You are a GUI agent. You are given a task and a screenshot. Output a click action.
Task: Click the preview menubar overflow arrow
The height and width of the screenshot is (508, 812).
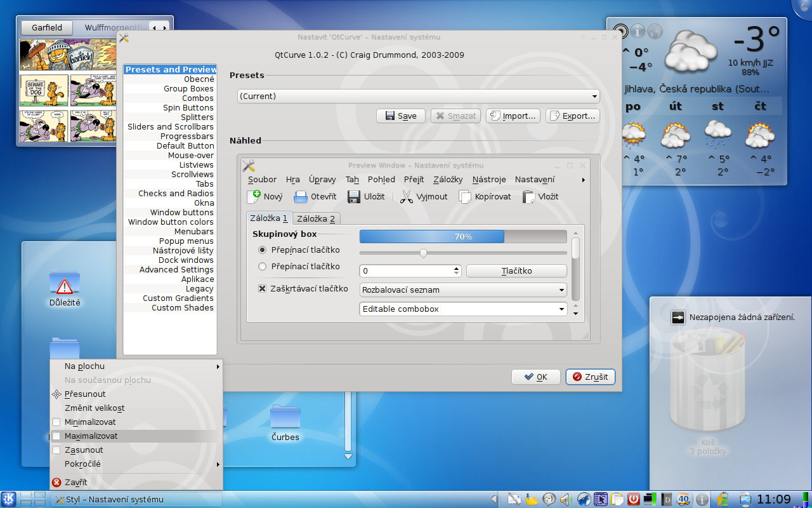tap(583, 180)
